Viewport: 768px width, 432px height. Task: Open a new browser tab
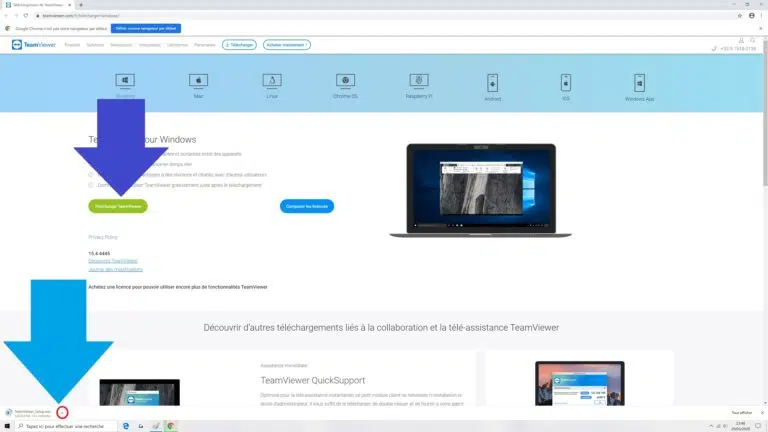click(81, 5)
